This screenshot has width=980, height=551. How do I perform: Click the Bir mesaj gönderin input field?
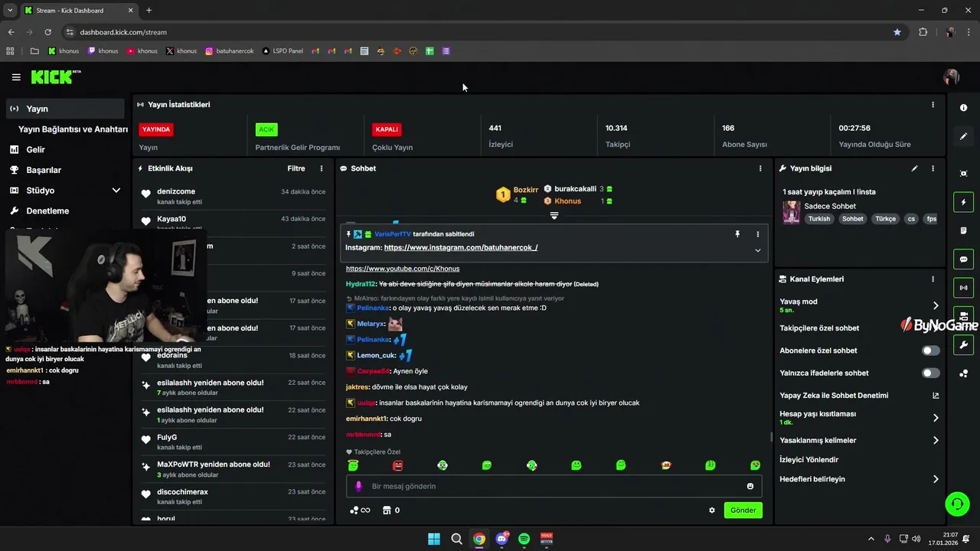[554, 486]
